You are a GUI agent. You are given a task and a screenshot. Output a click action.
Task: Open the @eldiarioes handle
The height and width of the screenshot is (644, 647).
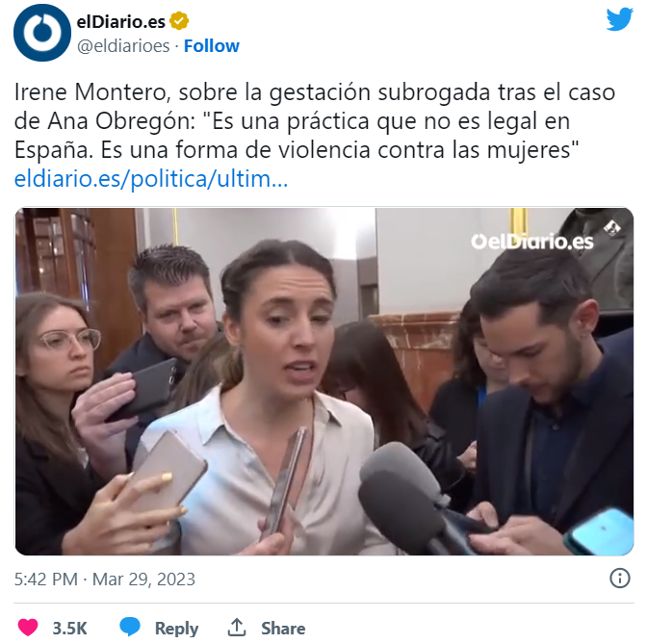pos(123,46)
